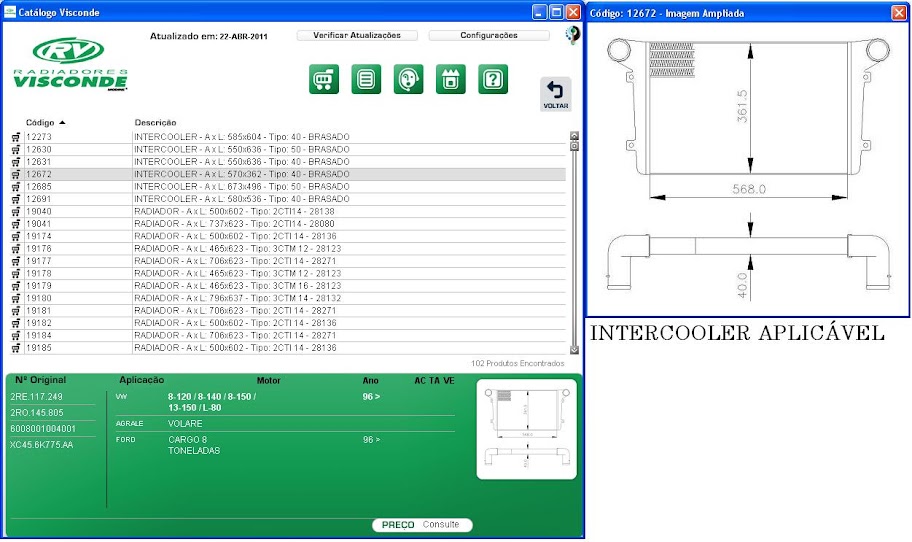Open the list view toolbar icon

point(366,79)
